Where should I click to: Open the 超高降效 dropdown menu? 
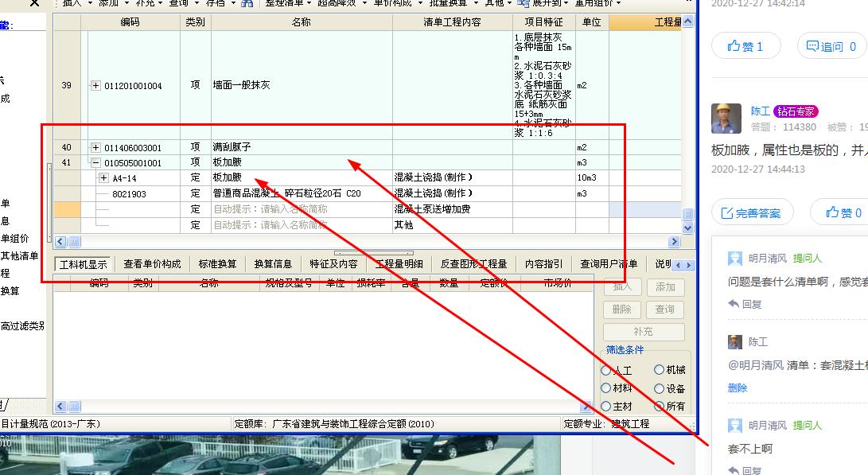341,3
